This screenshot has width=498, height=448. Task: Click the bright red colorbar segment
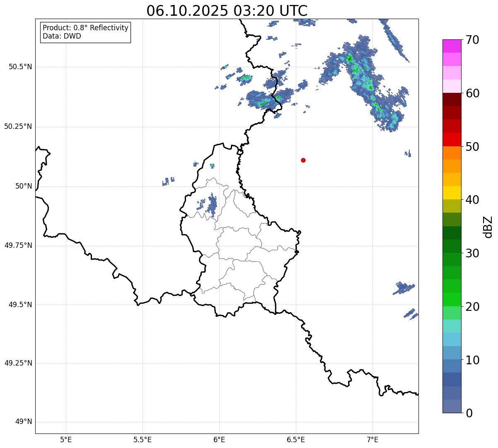tap(452, 139)
